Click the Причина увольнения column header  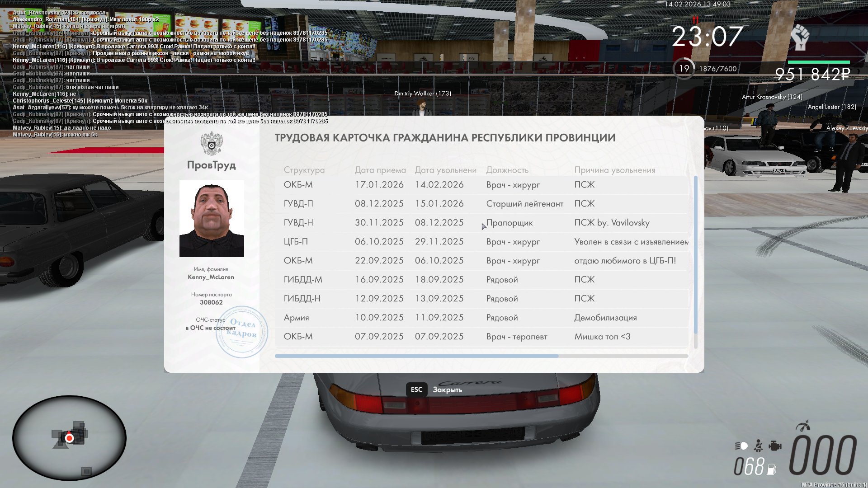(614, 170)
